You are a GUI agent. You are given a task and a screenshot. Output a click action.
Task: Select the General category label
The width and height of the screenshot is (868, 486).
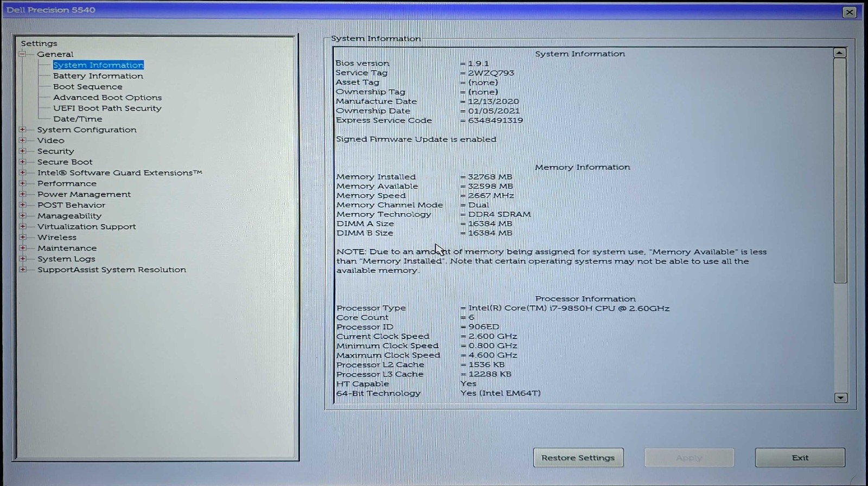pyautogui.click(x=55, y=54)
